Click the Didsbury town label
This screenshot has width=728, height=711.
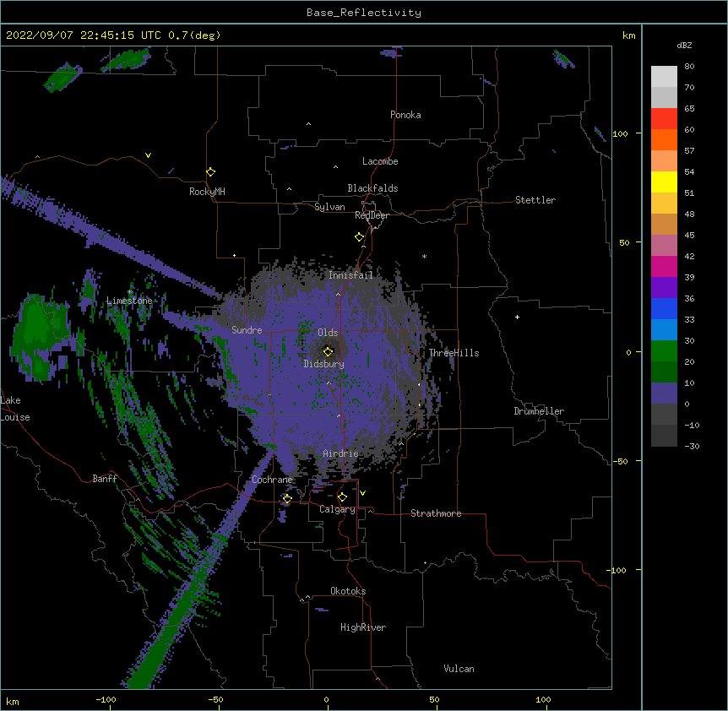point(323,364)
